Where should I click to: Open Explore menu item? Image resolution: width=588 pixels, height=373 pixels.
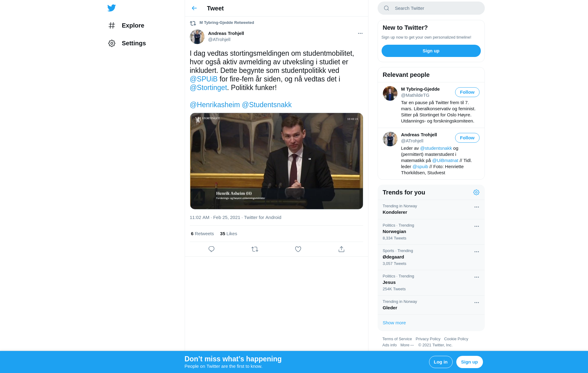pos(126,25)
